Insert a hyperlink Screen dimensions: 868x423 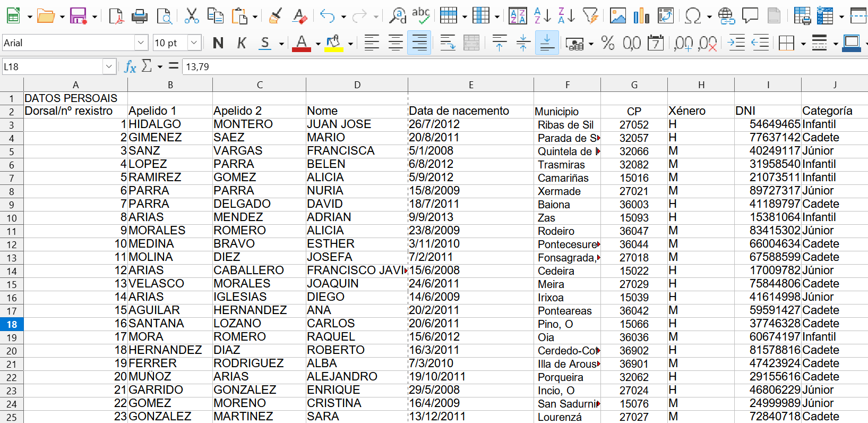(726, 16)
